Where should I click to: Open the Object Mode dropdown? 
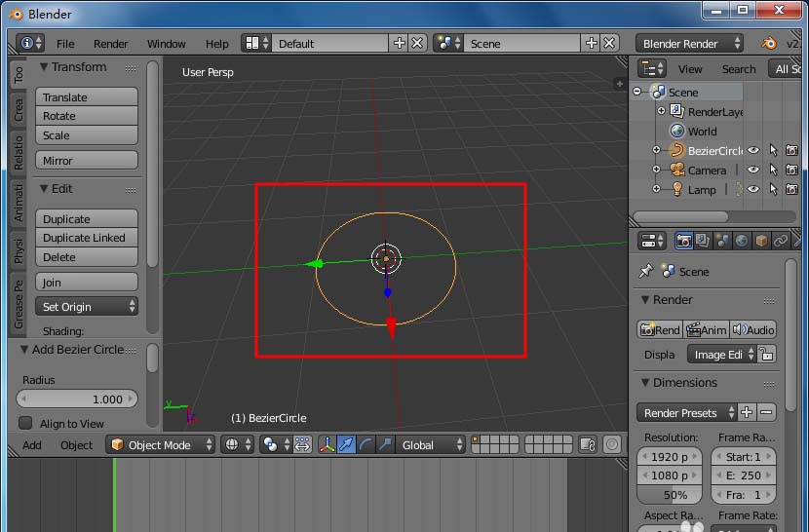coord(161,445)
